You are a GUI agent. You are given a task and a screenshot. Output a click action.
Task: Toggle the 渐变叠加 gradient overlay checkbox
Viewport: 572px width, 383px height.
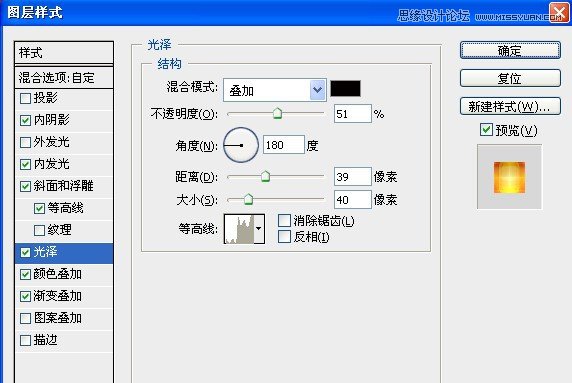[25, 296]
